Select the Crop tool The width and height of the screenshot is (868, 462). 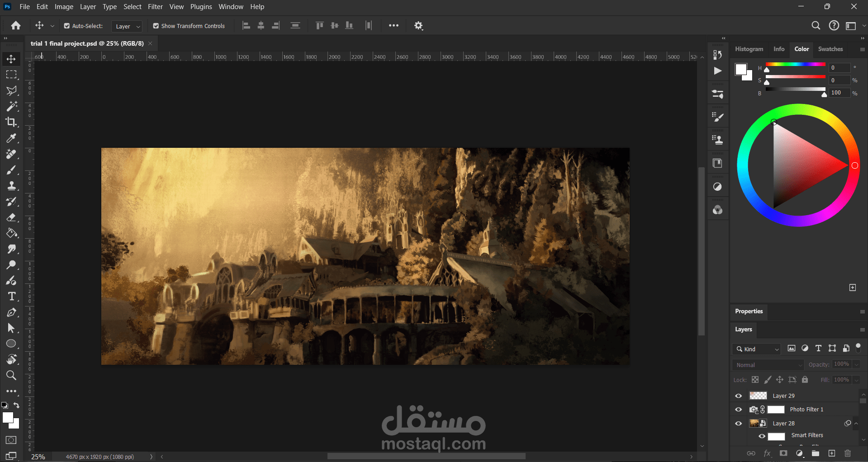[x=11, y=122]
